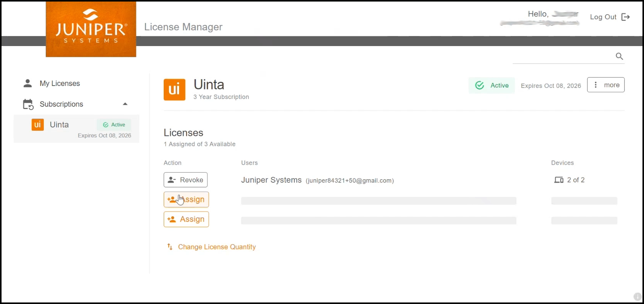
Task: Click the My Licenses person icon
Action: coord(28,83)
